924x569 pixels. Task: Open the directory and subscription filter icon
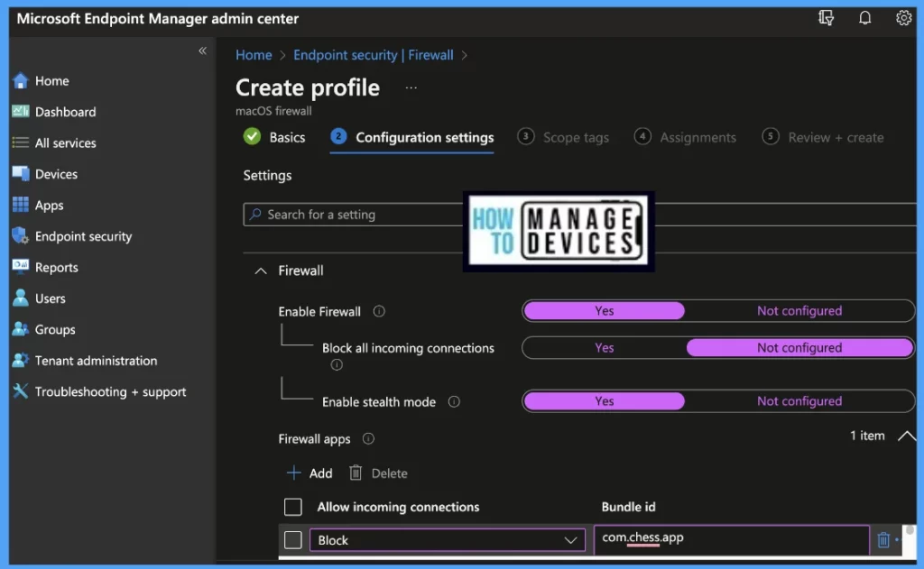click(x=826, y=18)
